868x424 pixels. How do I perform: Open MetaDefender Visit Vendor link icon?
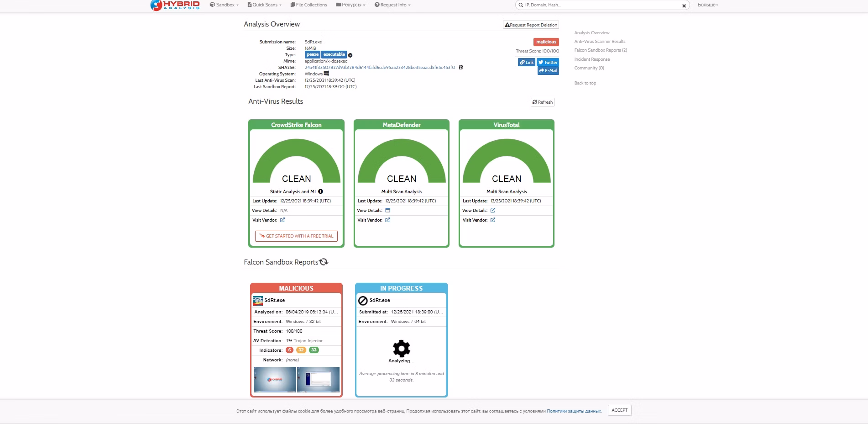(x=387, y=220)
